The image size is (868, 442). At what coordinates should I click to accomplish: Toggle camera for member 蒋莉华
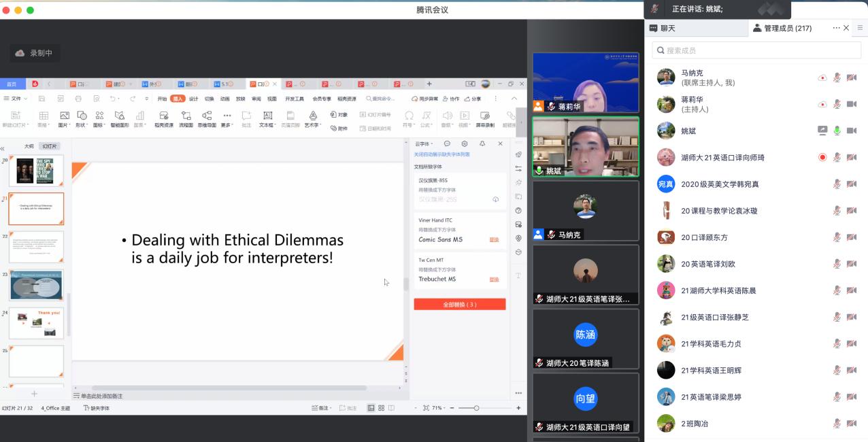(851, 104)
